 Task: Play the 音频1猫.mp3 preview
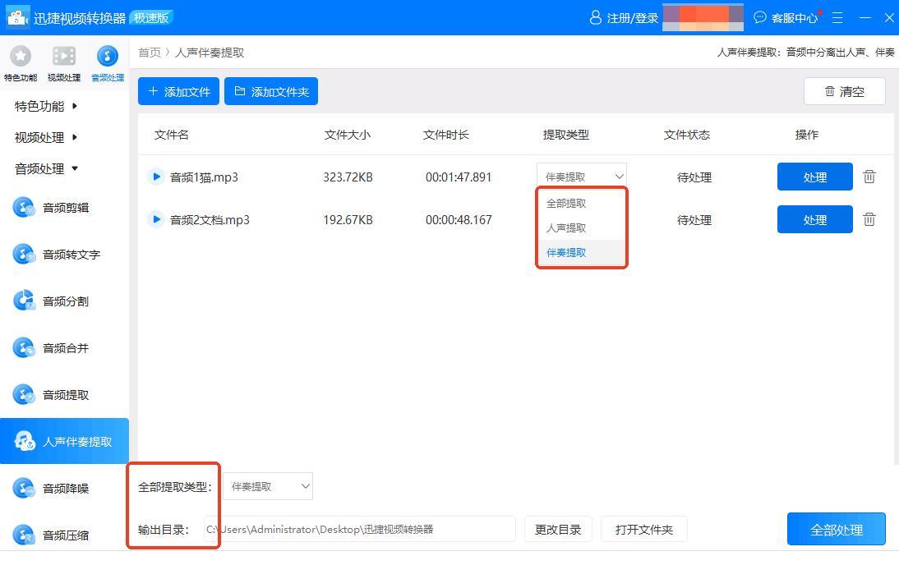tap(155, 177)
